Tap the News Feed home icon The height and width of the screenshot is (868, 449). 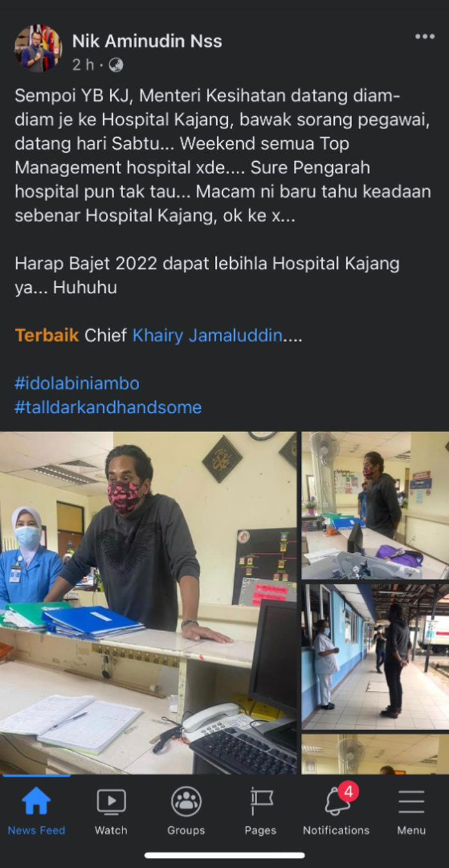coord(37,801)
